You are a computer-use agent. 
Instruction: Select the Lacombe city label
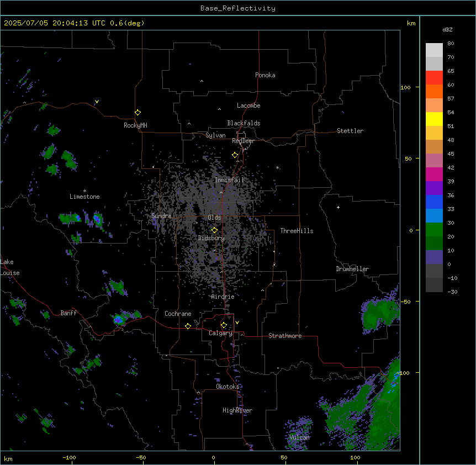(248, 105)
